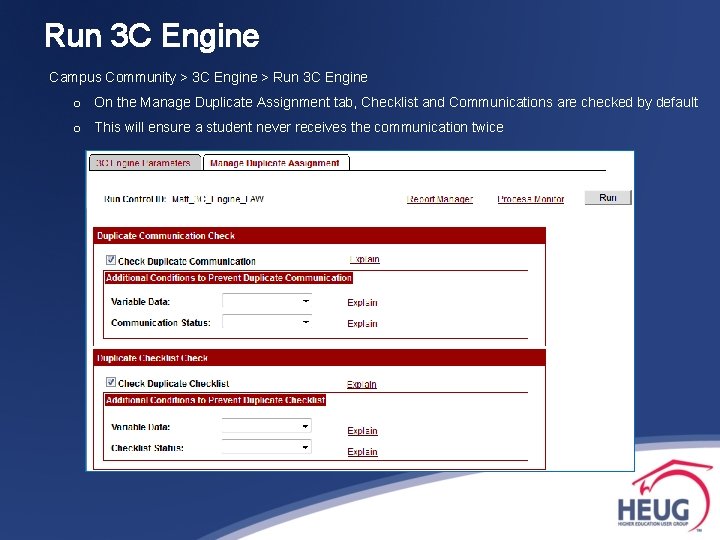This screenshot has width=720, height=540.
Task: Toggle the Check Duplicate Checklist checkbox
Action: [x=111, y=382]
